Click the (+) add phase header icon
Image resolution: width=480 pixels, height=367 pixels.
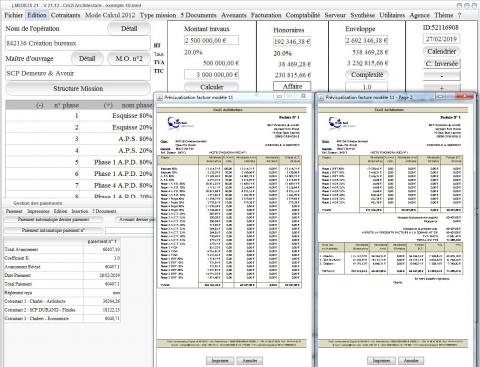click(x=108, y=105)
